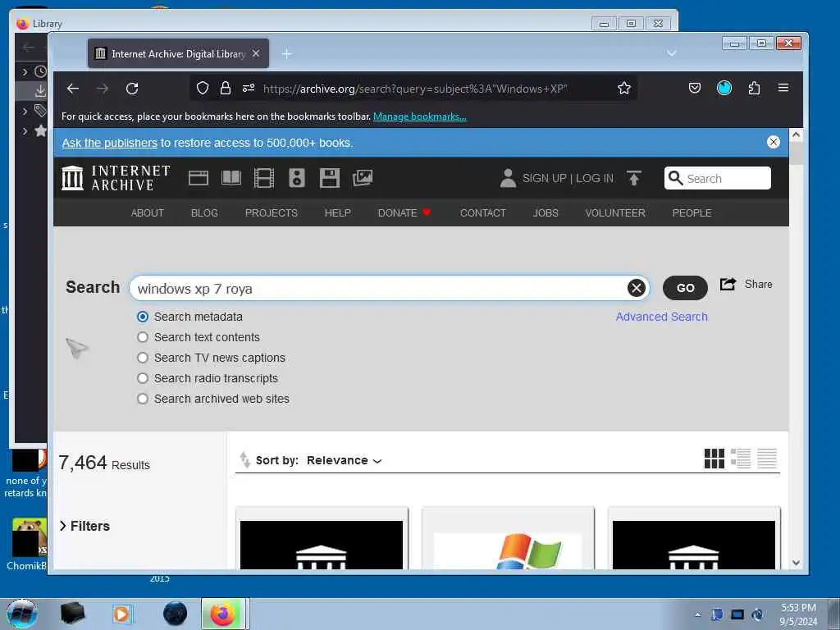Open the Firefox account avatar icon
Screen dimensions: 840x630
pyautogui.click(x=724, y=88)
